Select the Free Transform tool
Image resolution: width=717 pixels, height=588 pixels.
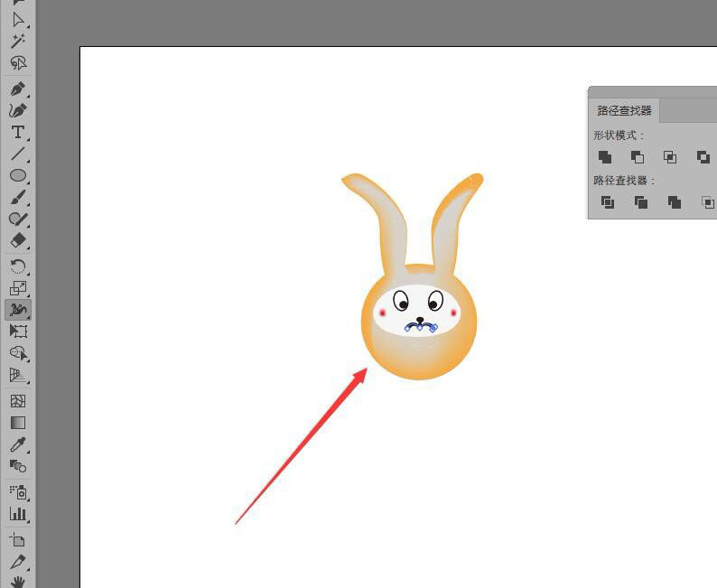click(18, 331)
